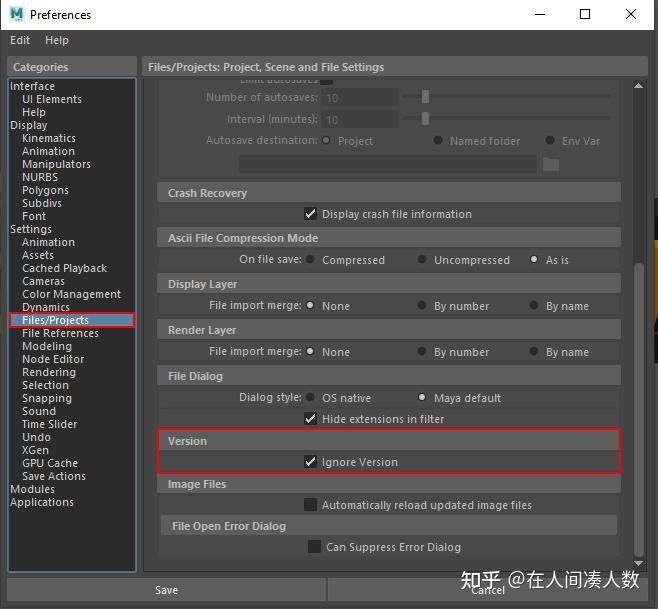Collapse the Crash Recovery section
658x609 pixels.
[389, 193]
